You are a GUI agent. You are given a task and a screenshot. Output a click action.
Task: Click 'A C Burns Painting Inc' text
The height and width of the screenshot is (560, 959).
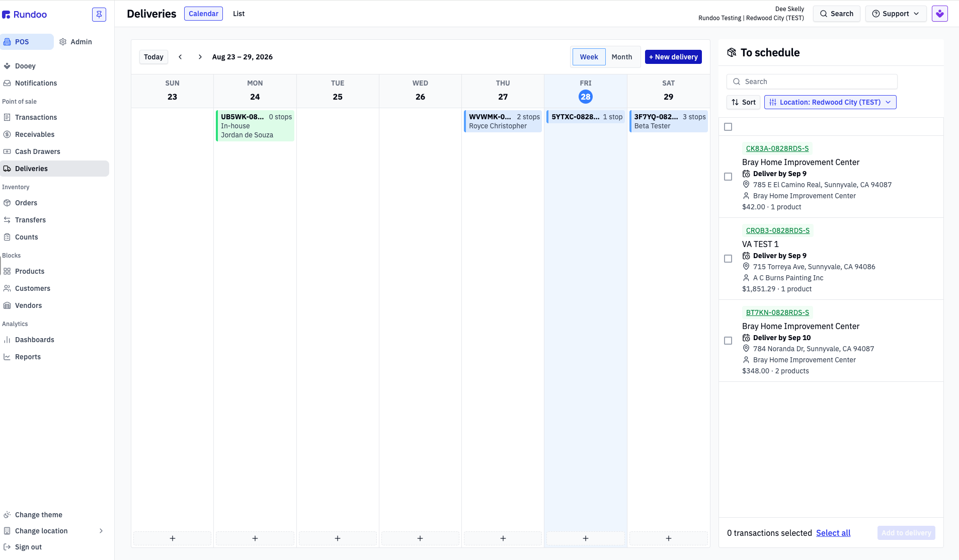pos(788,278)
